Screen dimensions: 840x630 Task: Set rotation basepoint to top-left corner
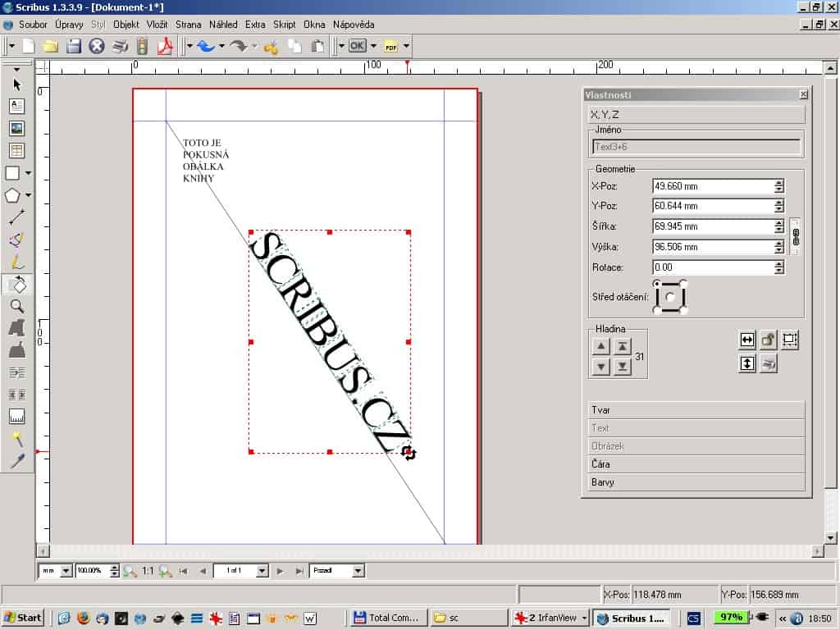[657, 283]
